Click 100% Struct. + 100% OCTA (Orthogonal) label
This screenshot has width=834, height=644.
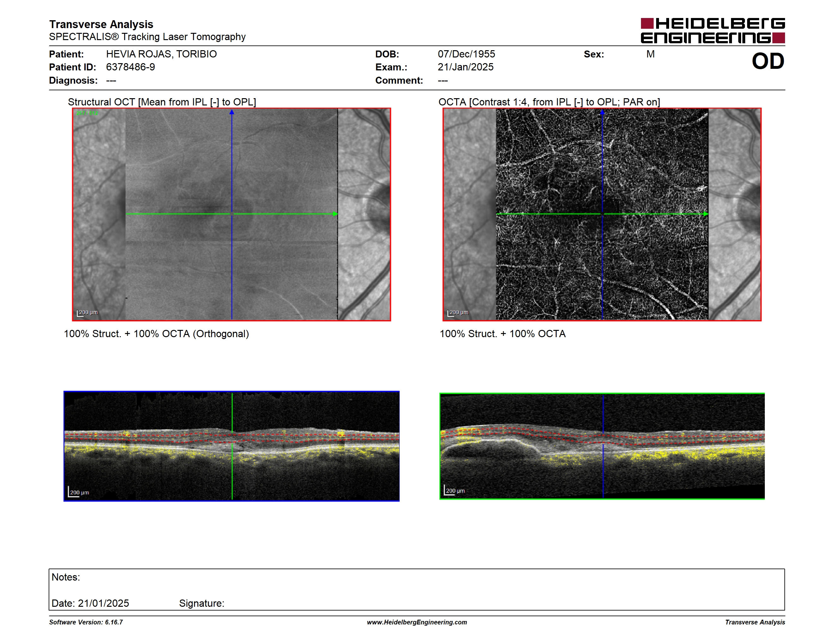pos(156,334)
